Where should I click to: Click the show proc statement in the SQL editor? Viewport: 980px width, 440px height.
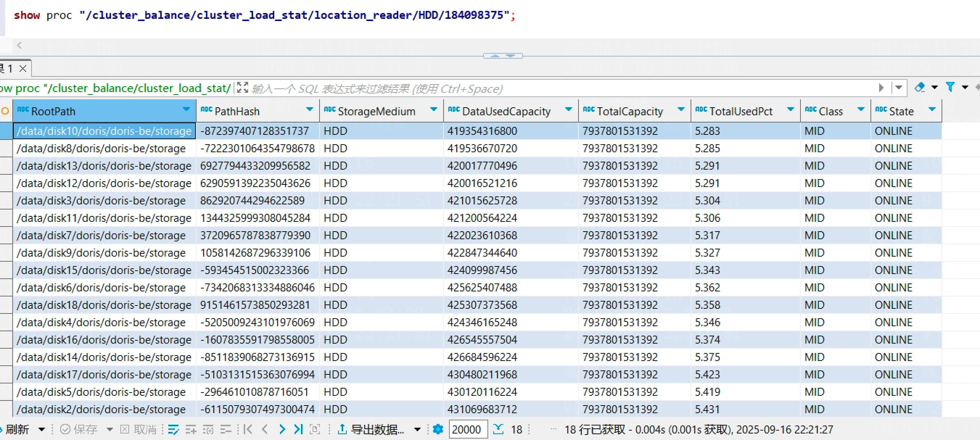tap(264, 15)
